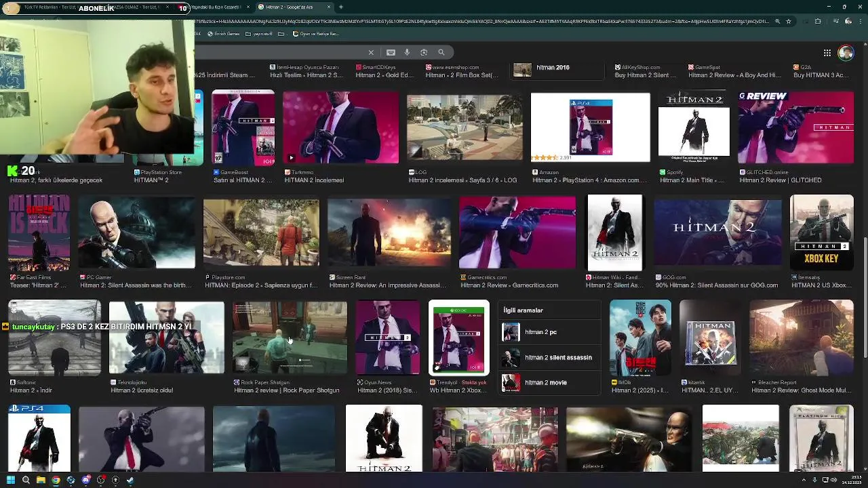Viewport: 868px width, 488px height.
Task: Open the Trendyol Xbox One Hitman 2 image
Action: coord(458,338)
